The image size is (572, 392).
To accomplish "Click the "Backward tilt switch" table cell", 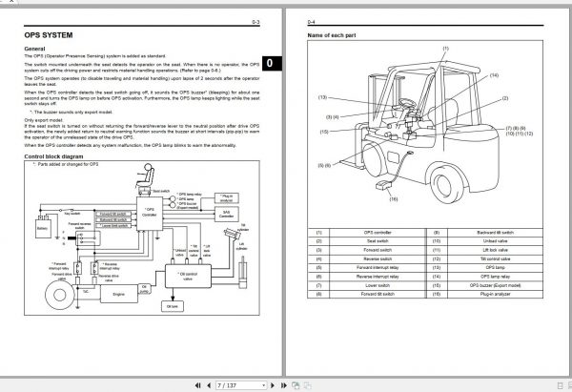I will point(495,233).
